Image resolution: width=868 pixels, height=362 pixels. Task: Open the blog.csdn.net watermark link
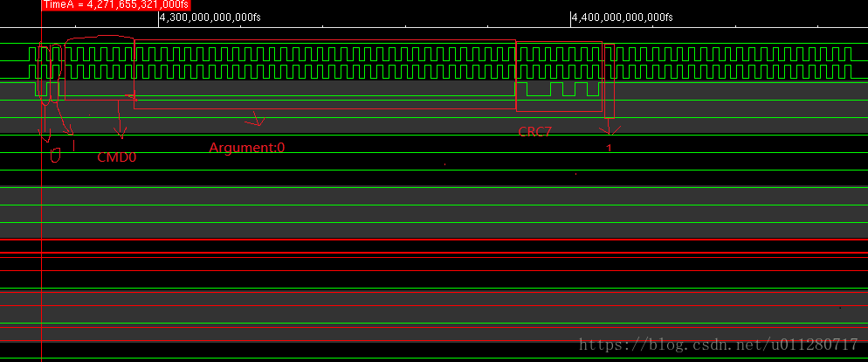719,345
